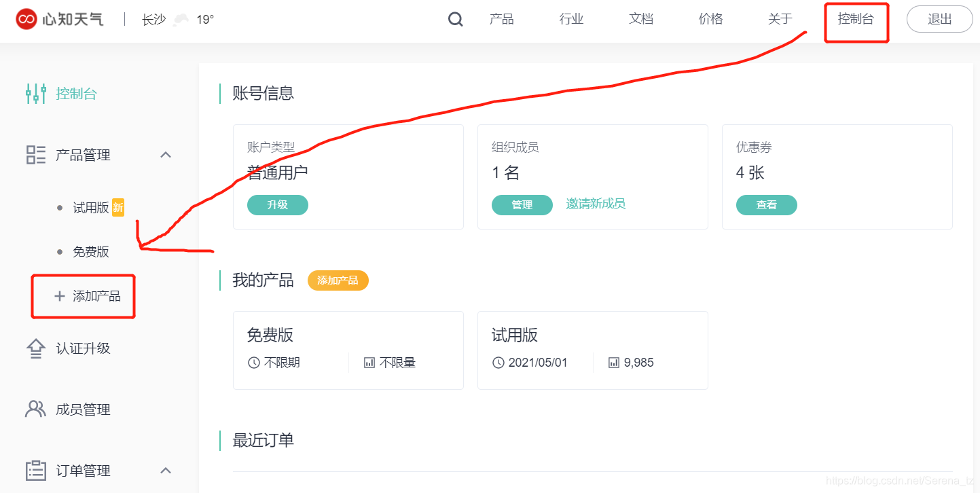Click the 认证升级 upload arrow icon
The height and width of the screenshot is (493, 980).
click(35, 348)
